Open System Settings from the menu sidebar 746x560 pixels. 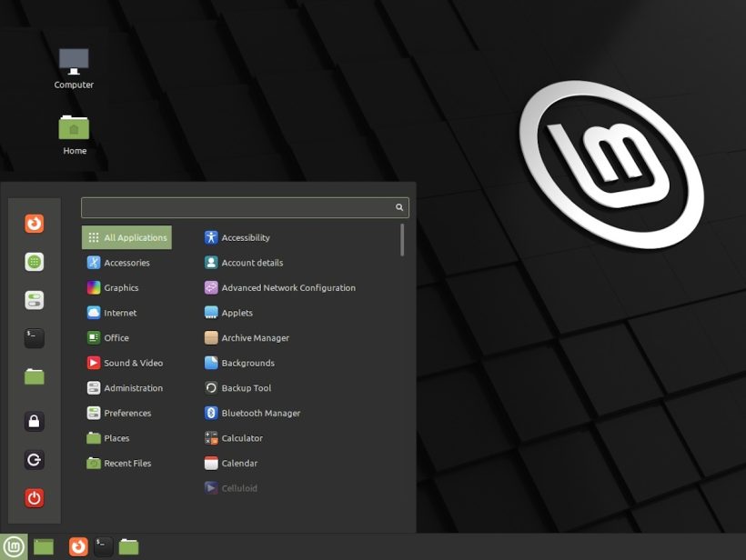tap(34, 299)
